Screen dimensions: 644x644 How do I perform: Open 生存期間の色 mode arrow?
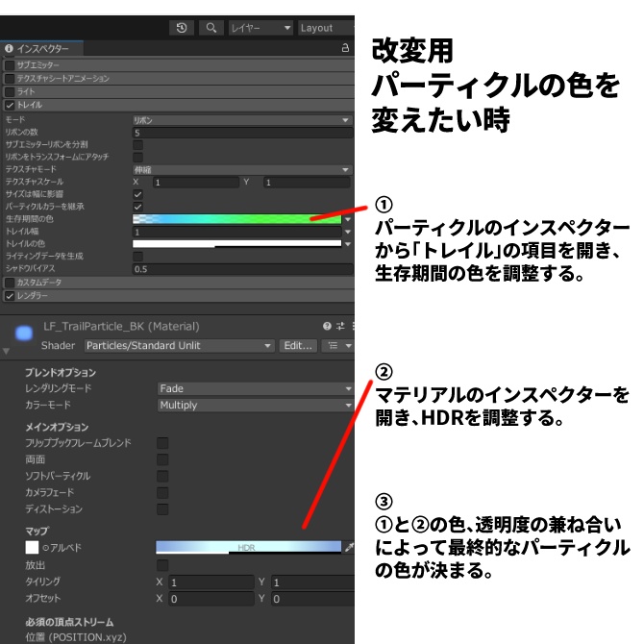348,220
